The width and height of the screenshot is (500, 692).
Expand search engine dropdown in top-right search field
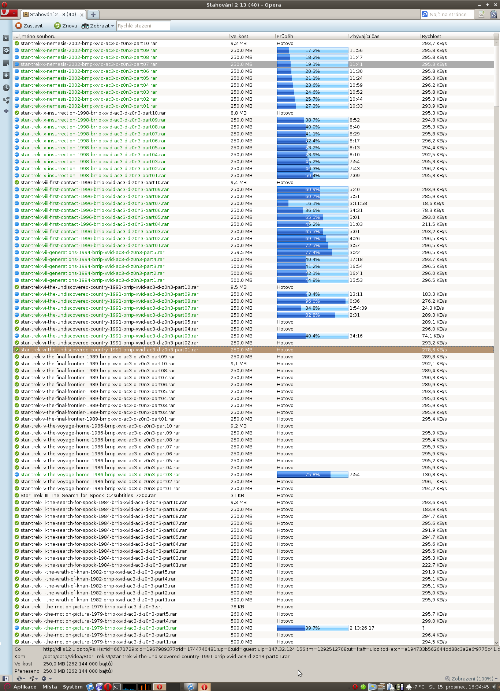point(425,15)
